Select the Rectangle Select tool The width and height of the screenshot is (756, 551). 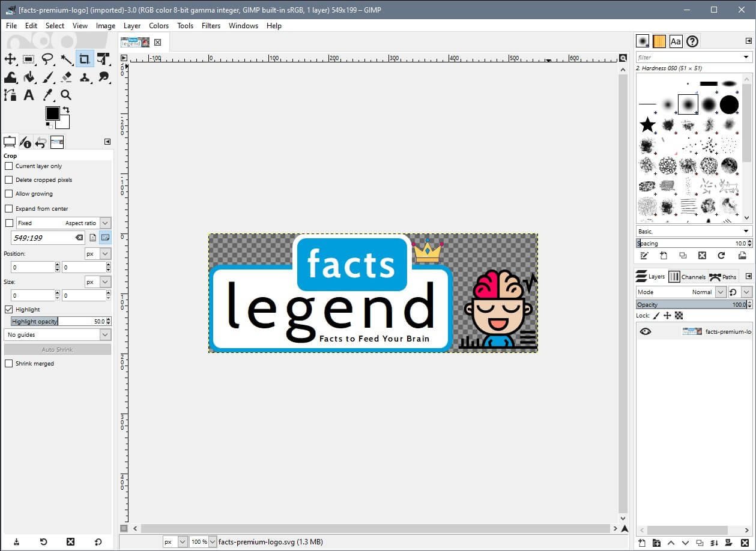tap(29, 59)
